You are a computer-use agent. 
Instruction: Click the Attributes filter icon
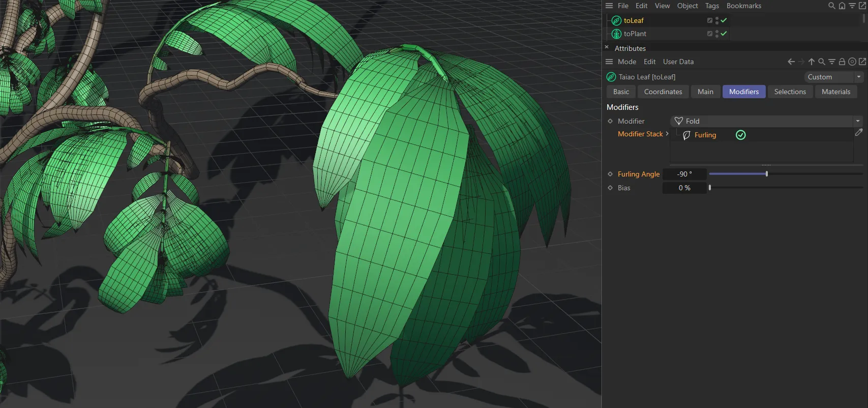832,62
